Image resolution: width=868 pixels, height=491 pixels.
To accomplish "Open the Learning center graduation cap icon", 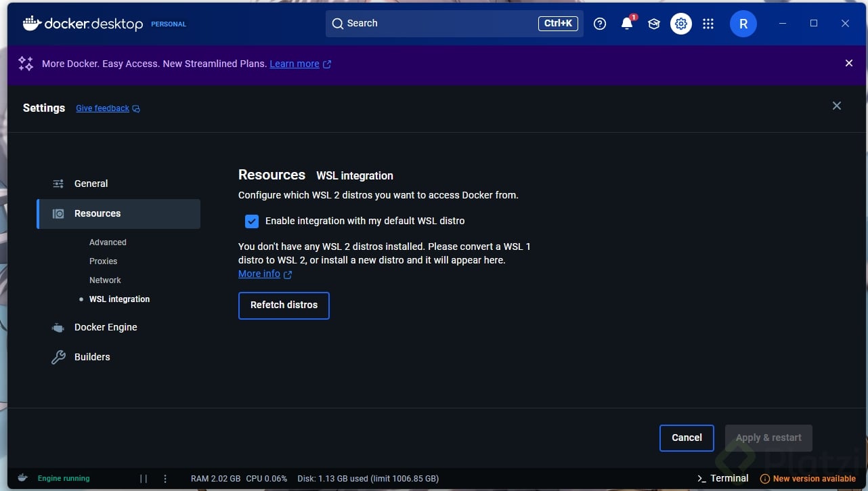I will point(654,24).
